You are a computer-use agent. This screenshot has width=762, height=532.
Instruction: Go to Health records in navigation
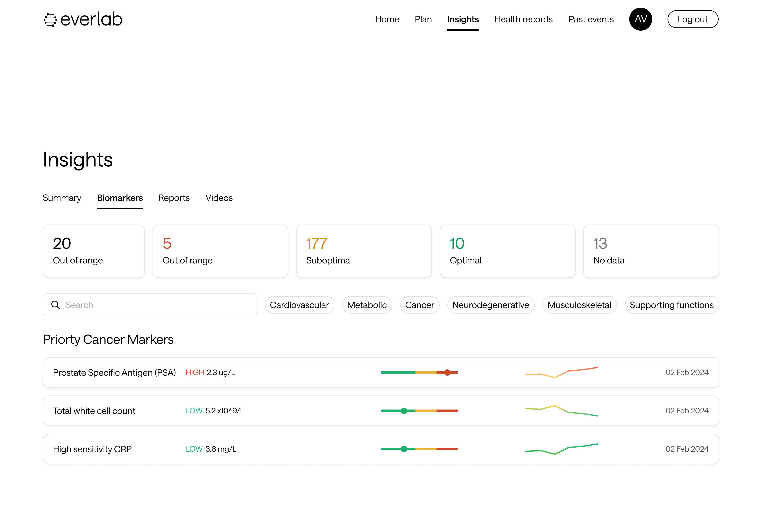tap(523, 19)
